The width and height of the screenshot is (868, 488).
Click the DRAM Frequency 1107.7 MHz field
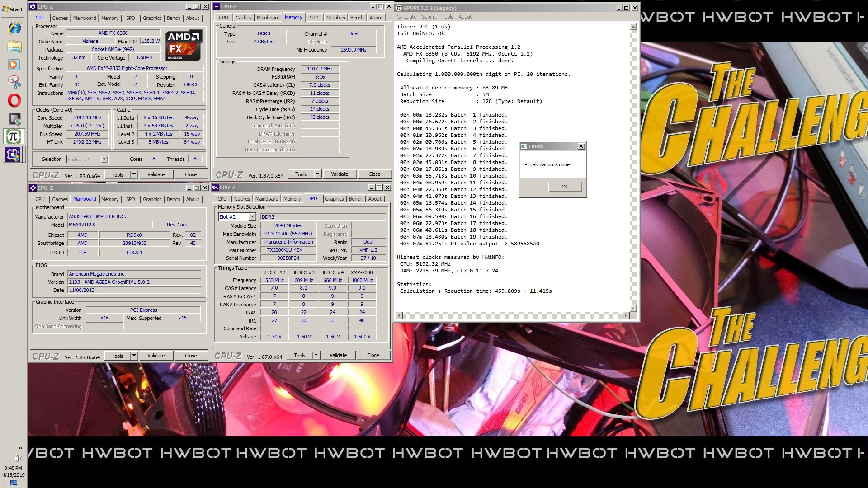(320, 69)
